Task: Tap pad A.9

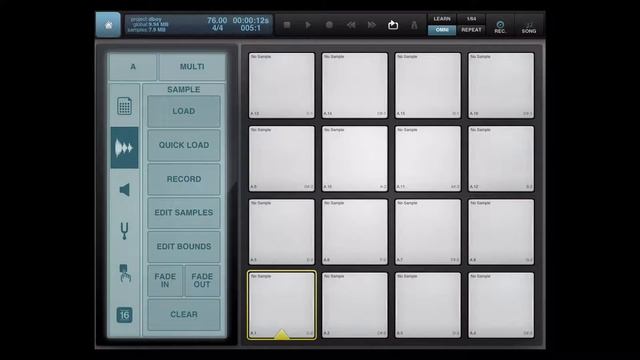Action: (282, 159)
